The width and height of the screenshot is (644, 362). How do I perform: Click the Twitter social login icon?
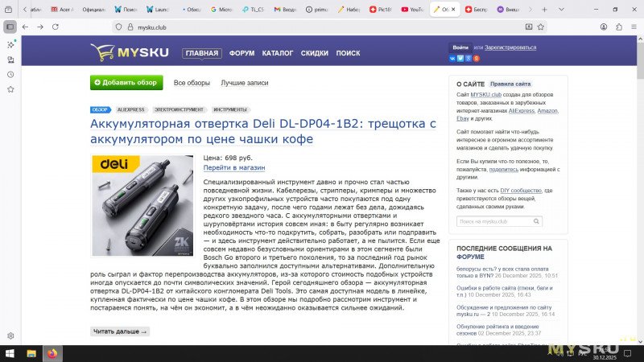click(461, 59)
